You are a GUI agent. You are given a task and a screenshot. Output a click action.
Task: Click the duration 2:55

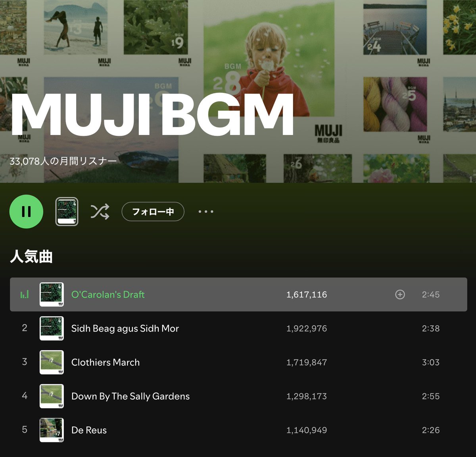(x=431, y=396)
